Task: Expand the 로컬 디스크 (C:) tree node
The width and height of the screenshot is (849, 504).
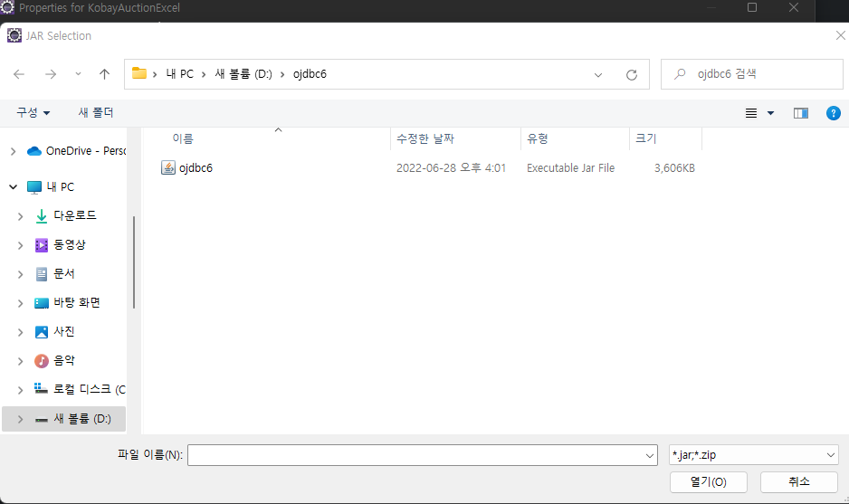Action: [x=21, y=390]
